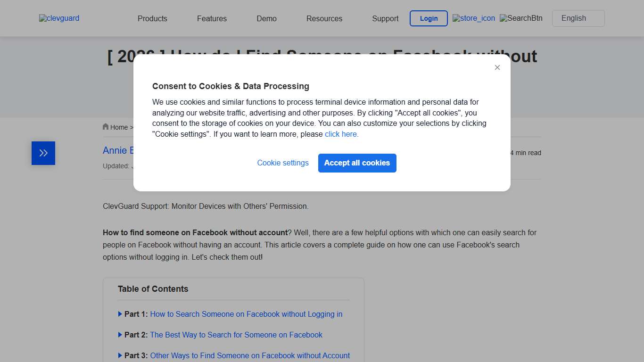Expand the Resources menu

tap(324, 18)
